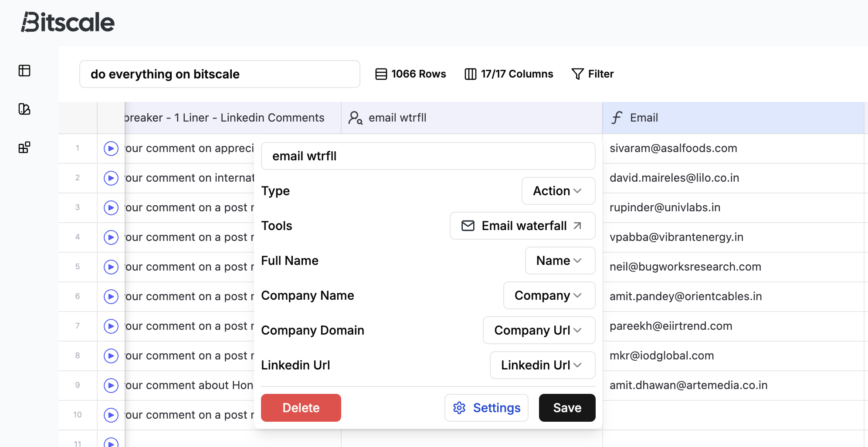Open the templates icon in left sidebar

[24, 109]
